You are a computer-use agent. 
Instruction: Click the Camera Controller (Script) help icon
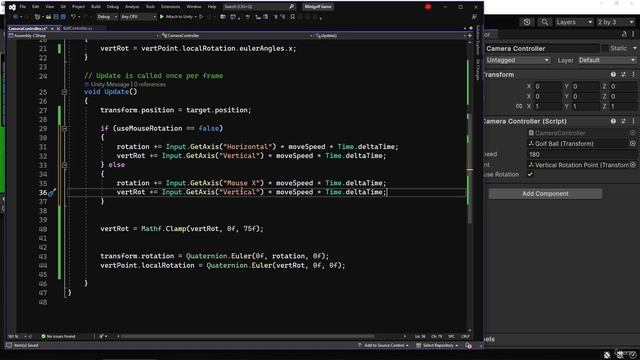point(613,121)
